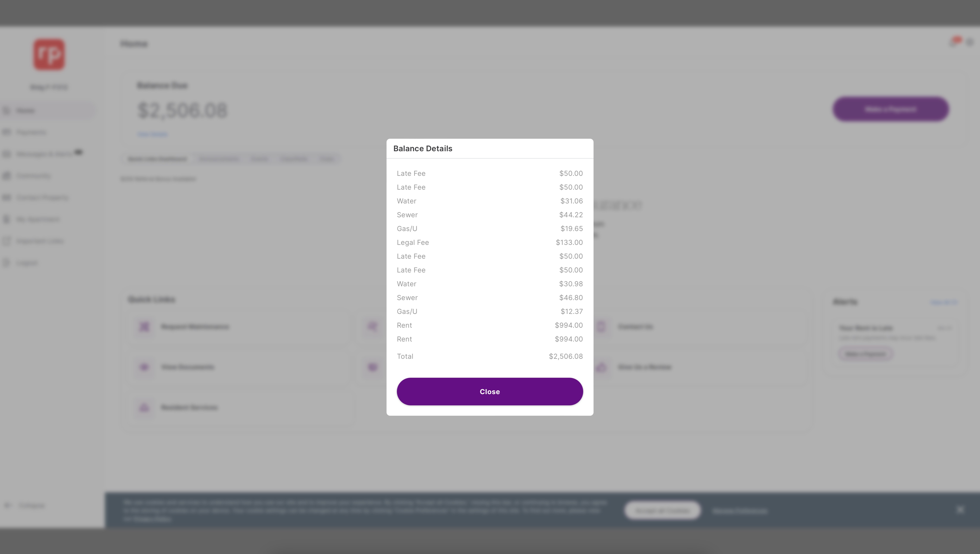Click the My Apartment sidebar icon
980x554 pixels.
pyautogui.click(x=6, y=219)
